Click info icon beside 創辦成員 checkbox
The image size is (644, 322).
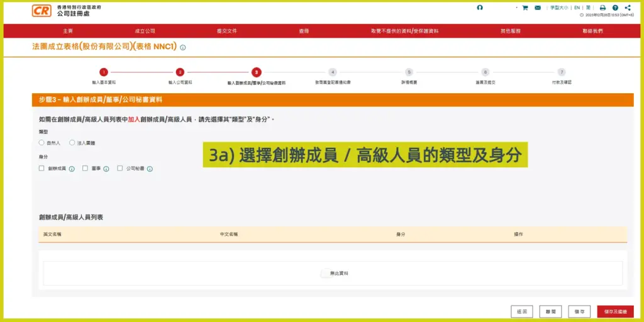coord(72,169)
